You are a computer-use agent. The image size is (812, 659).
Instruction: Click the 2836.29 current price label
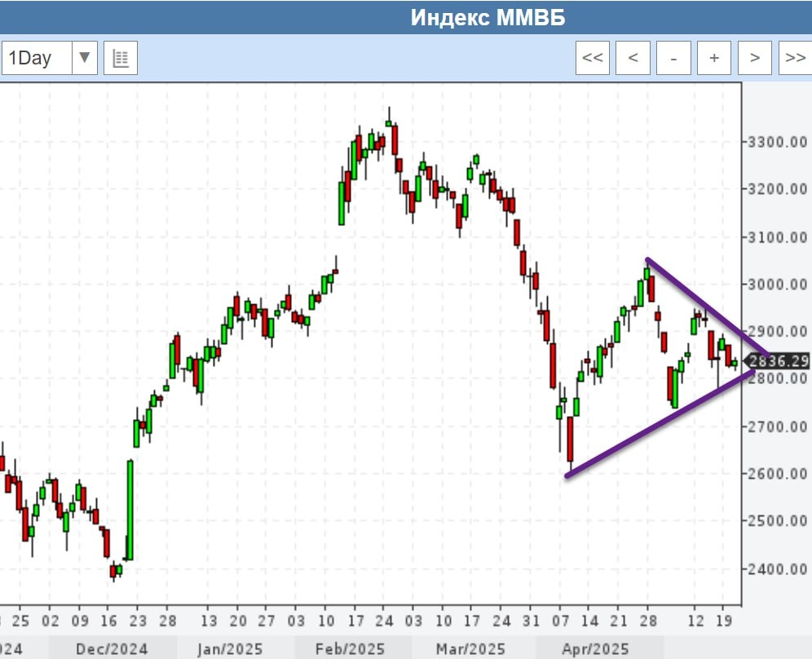tap(777, 361)
